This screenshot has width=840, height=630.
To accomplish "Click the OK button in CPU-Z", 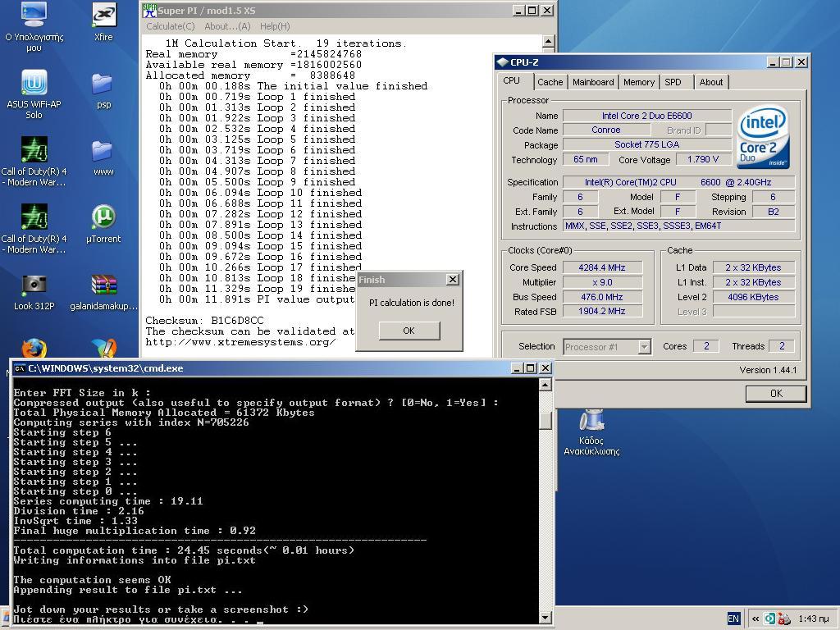I will (x=776, y=394).
